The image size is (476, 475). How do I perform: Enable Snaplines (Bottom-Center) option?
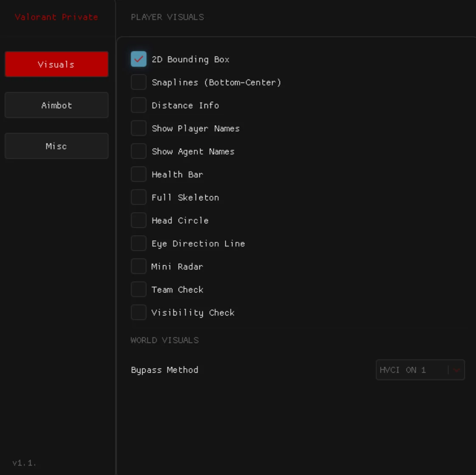(138, 82)
